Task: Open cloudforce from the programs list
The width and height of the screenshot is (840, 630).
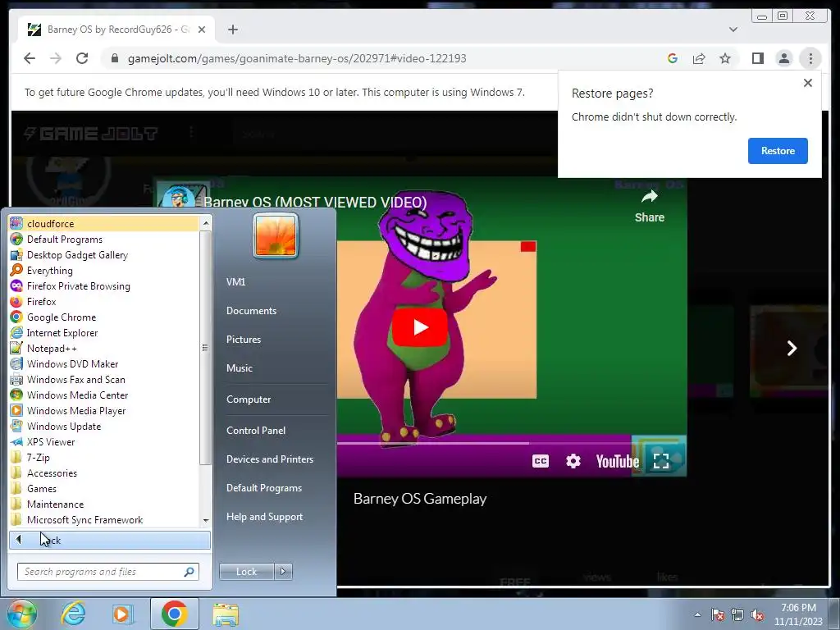Action: (103, 223)
